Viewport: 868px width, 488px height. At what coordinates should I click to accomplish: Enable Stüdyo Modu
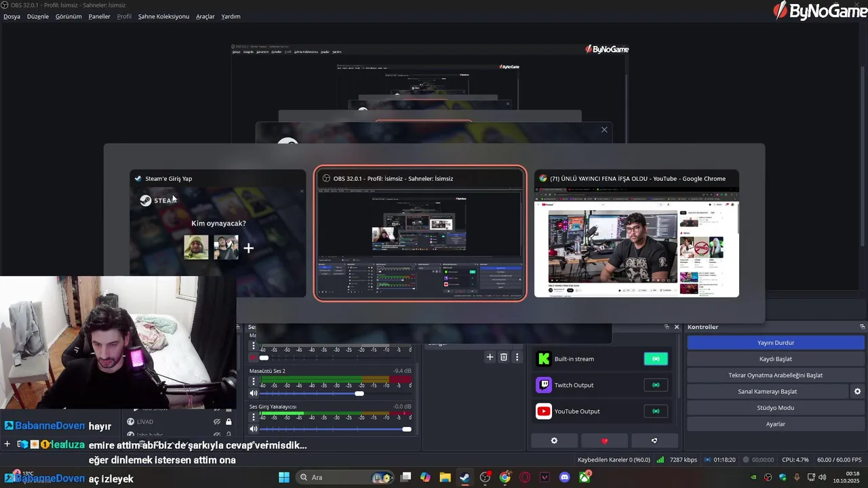(x=776, y=407)
